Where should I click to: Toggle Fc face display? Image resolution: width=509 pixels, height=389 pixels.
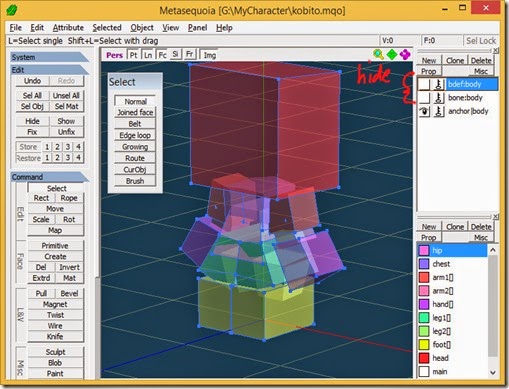tap(162, 55)
